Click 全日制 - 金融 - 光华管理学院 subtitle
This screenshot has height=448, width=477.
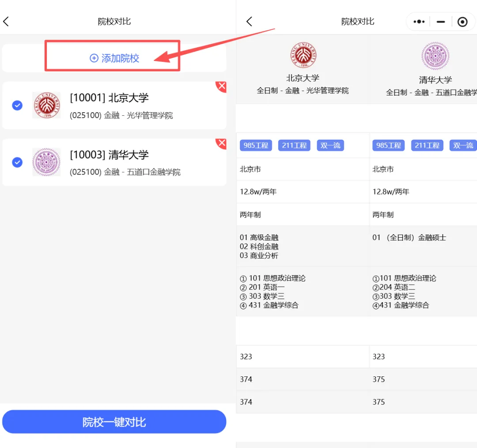303,91
